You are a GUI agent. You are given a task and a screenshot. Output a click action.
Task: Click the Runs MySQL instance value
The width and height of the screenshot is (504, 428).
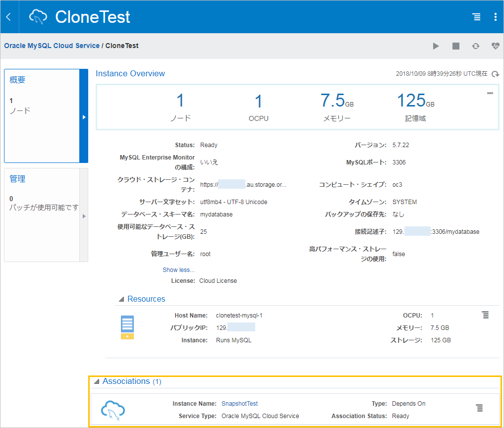tap(234, 340)
